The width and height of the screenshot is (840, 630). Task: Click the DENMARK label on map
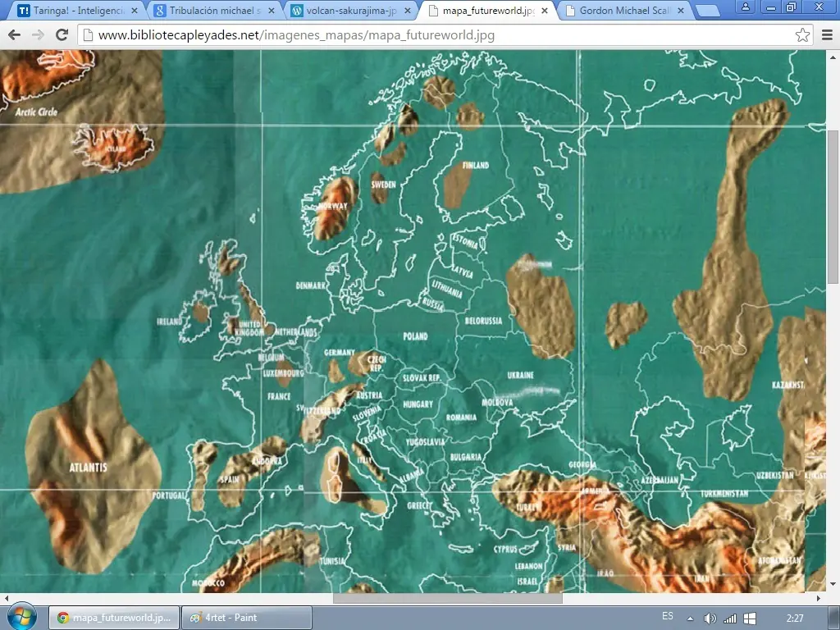tap(311, 286)
